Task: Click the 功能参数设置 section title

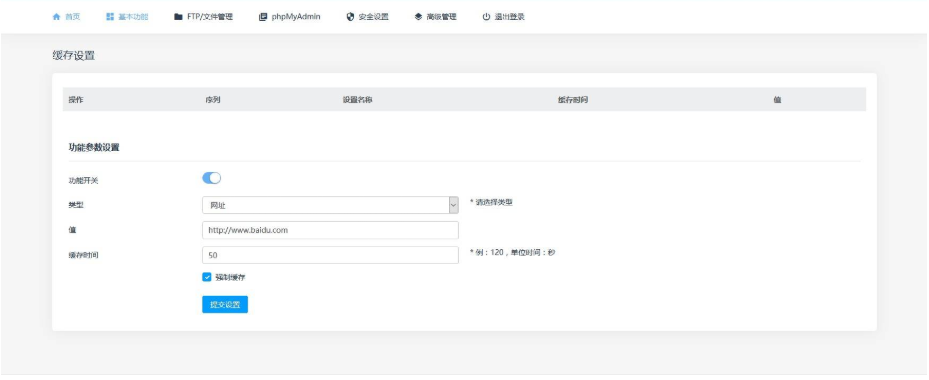Action: [x=94, y=148]
